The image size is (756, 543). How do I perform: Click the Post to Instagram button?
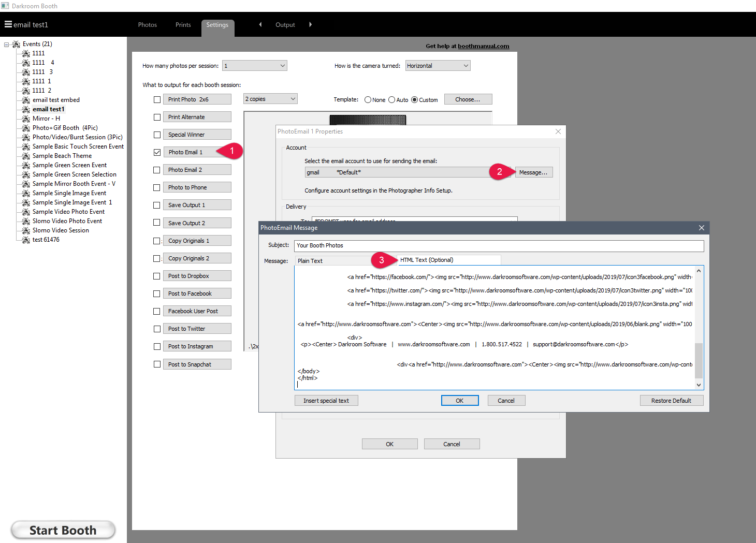(x=197, y=346)
